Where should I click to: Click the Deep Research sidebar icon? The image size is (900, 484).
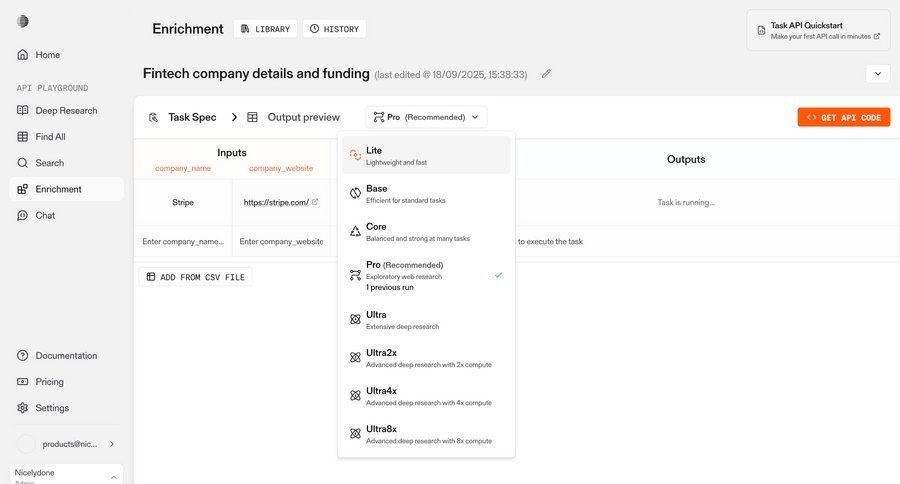23,110
